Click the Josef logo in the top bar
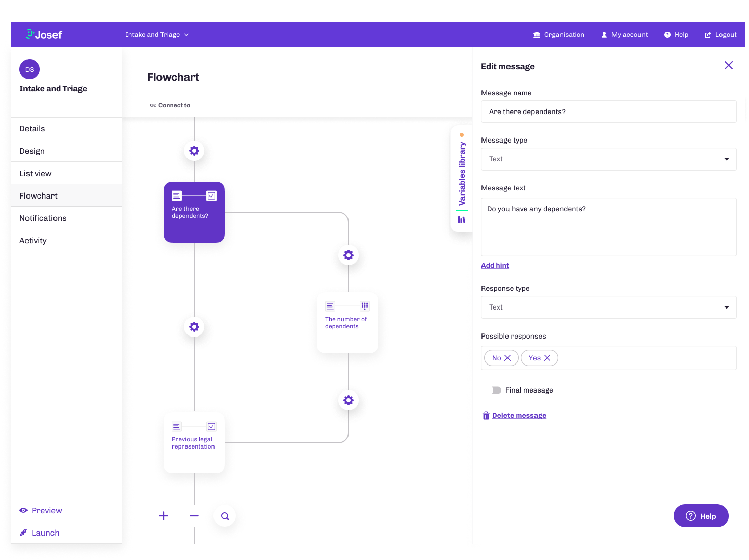749x560 pixels. point(44,34)
